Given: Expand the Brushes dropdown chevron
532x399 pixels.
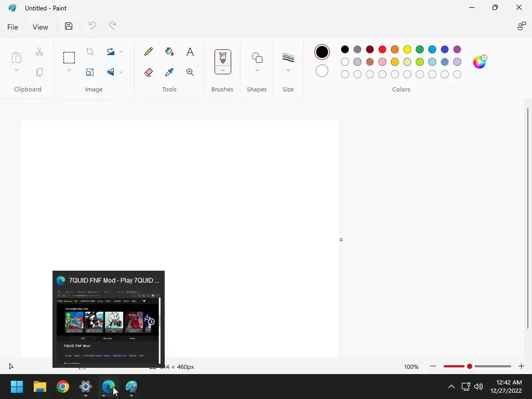Looking at the screenshot, I should pyautogui.click(x=222, y=70).
